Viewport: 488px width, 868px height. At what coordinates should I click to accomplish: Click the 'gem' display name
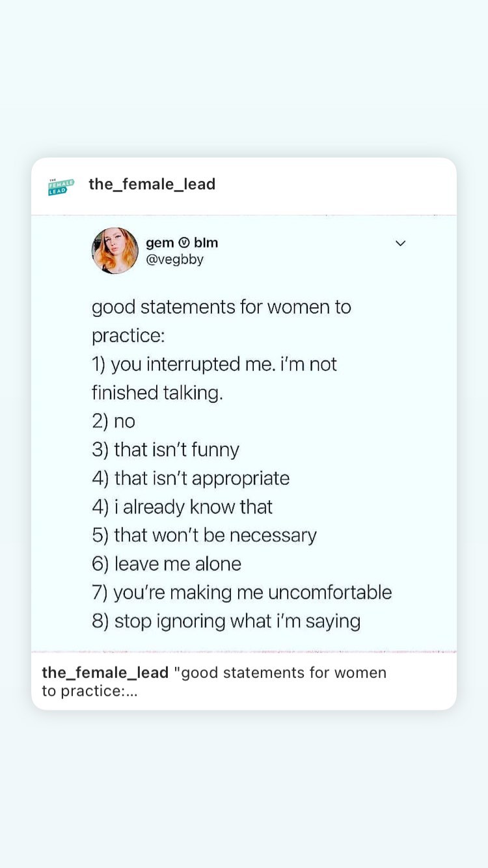pyautogui.click(x=159, y=243)
